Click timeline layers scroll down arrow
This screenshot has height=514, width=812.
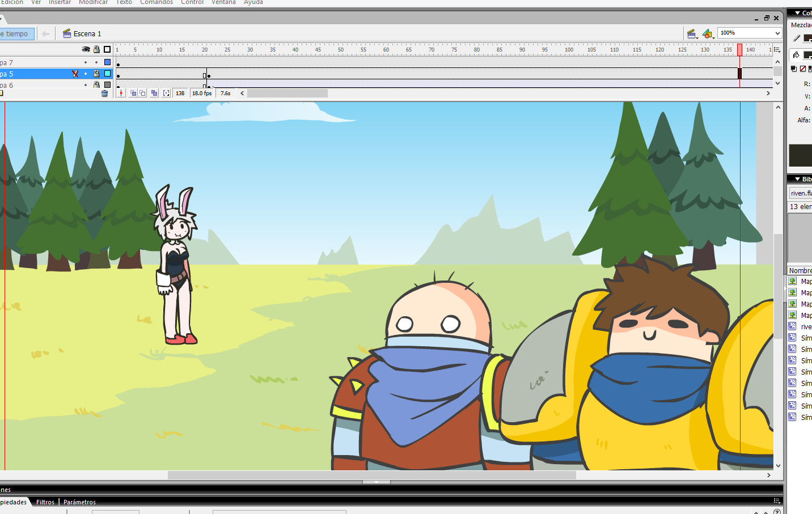pyautogui.click(x=778, y=83)
